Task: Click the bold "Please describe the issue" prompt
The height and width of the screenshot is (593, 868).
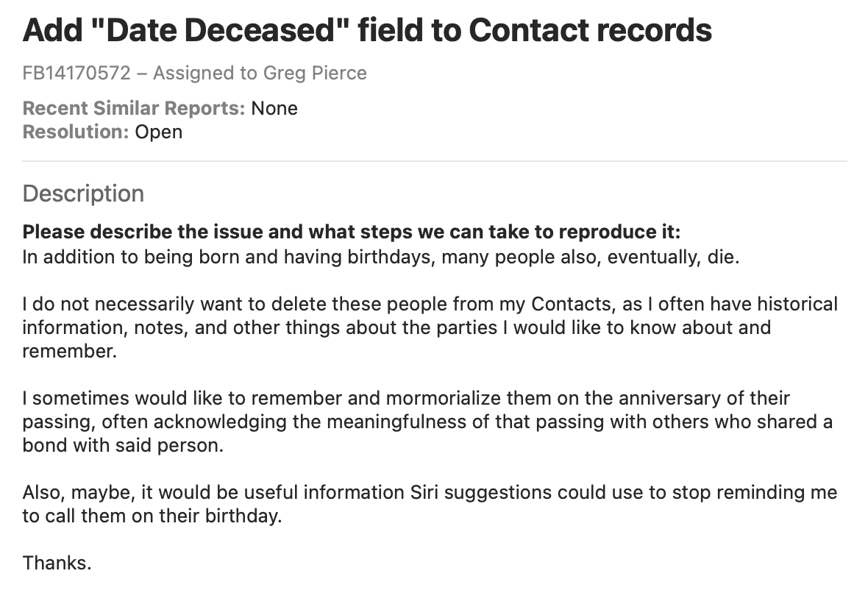Action: [352, 232]
